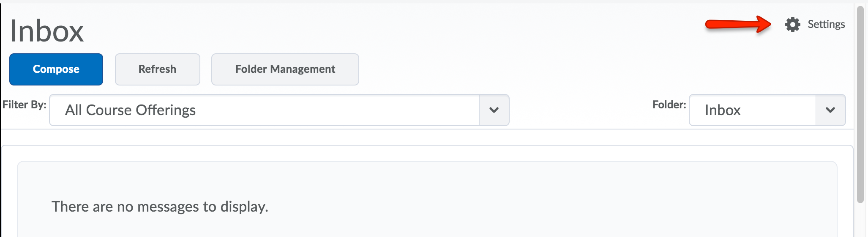The height and width of the screenshot is (237, 868).
Task: Click the large Inbox page heading
Action: 47,31
